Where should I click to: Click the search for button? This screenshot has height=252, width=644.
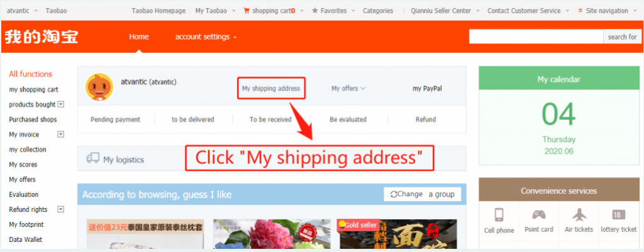click(622, 36)
